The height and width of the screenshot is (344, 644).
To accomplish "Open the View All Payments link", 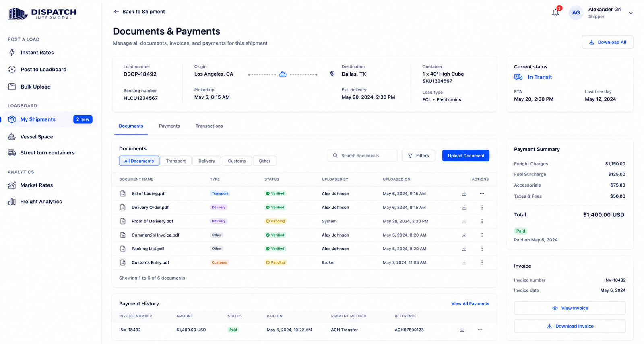I will 470,304.
